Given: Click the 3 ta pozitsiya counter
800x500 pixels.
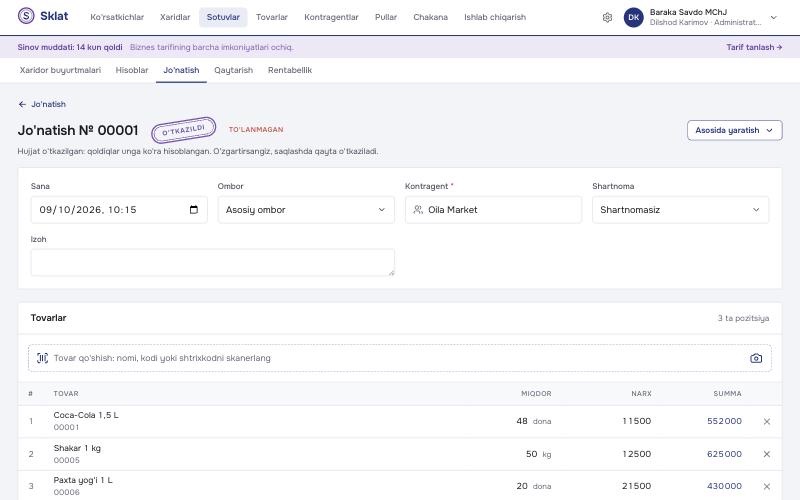Looking at the screenshot, I should pyautogui.click(x=743, y=318).
